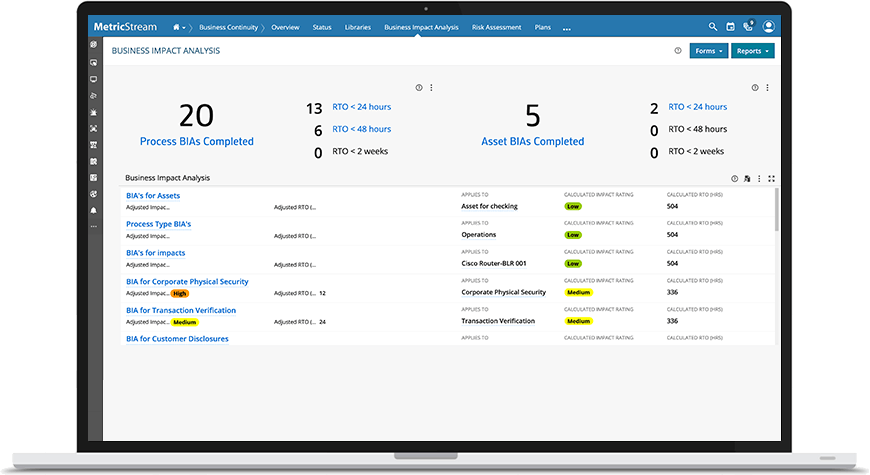
Task: Click the Transaction Verification applies-to value
Action: 498,321
